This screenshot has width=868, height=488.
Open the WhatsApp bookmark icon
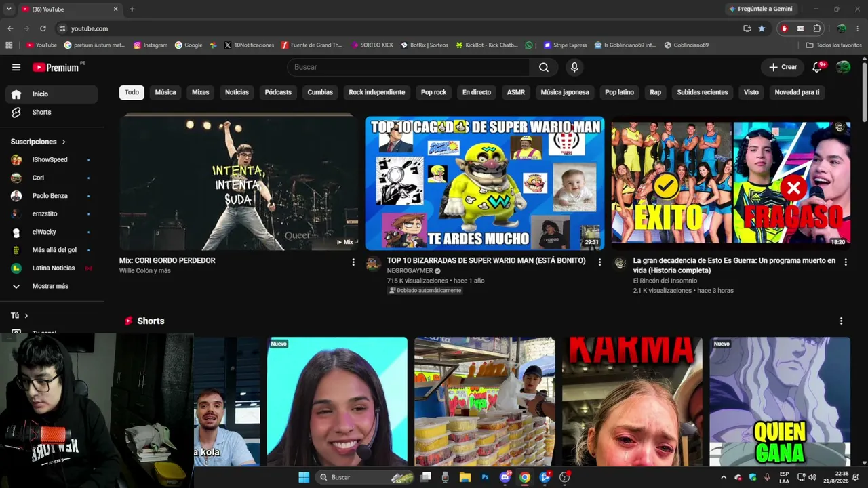pyautogui.click(x=529, y=45)
